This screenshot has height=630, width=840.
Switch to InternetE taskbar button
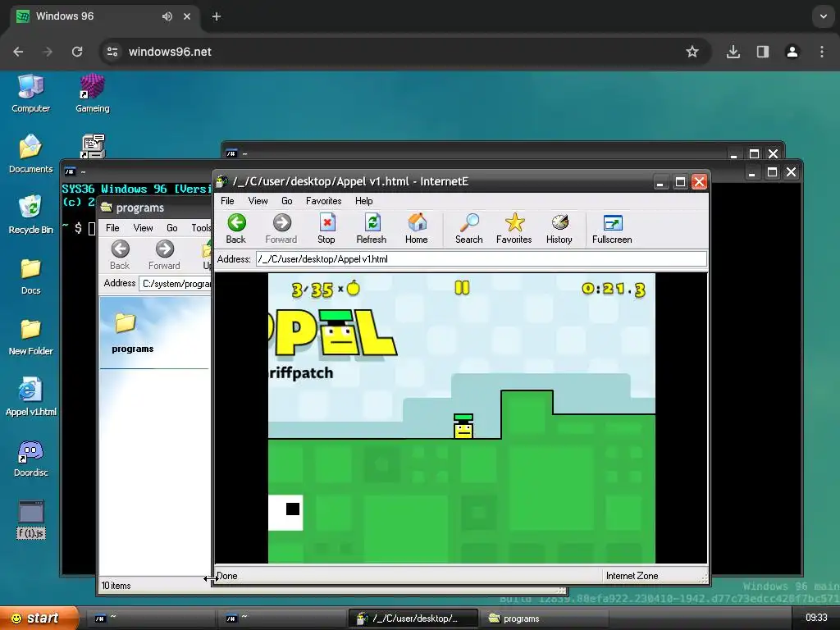point(413,619)
